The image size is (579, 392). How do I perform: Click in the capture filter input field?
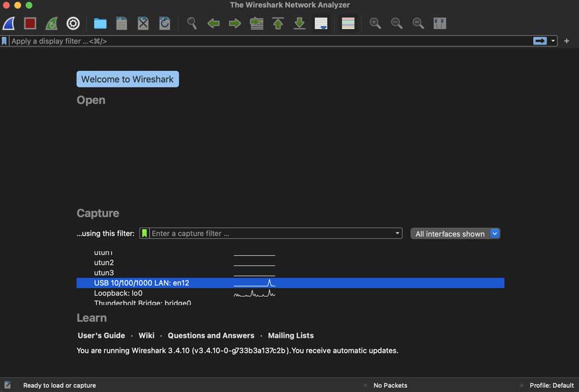pyautogui.click(x=271, y=233)
